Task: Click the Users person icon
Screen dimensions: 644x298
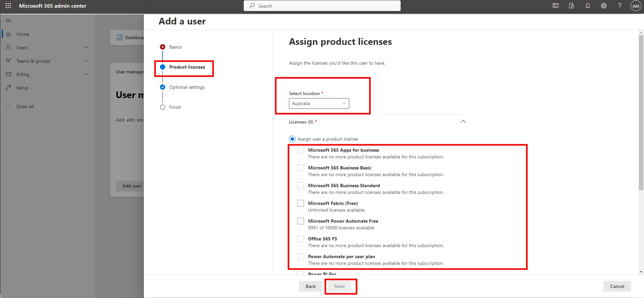Action: (8, 48)
